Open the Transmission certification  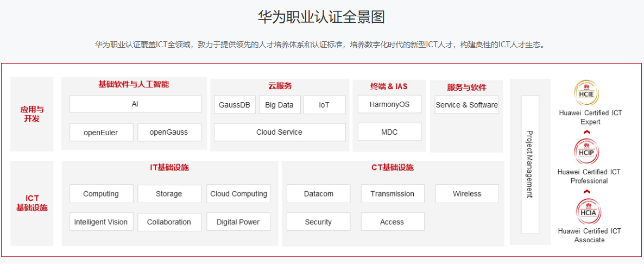tap(393, 194)
